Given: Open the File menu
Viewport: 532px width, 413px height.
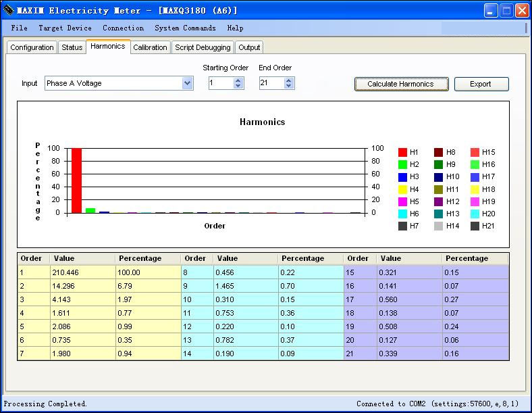Looking at the screenshot, I should point(20,28).
